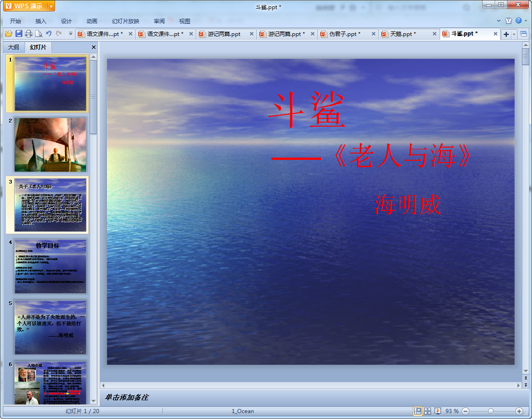Toggle normal view in the status bar
This screenshot has height=419, width=532.
(417, 411)
